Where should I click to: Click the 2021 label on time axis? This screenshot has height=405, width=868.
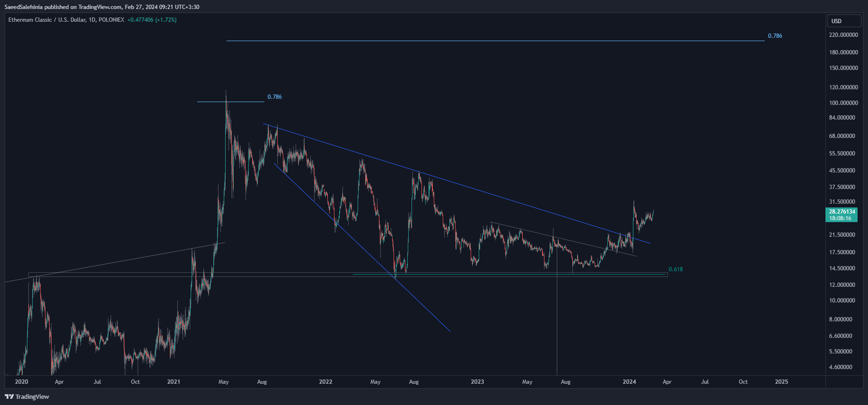(174, 382)
